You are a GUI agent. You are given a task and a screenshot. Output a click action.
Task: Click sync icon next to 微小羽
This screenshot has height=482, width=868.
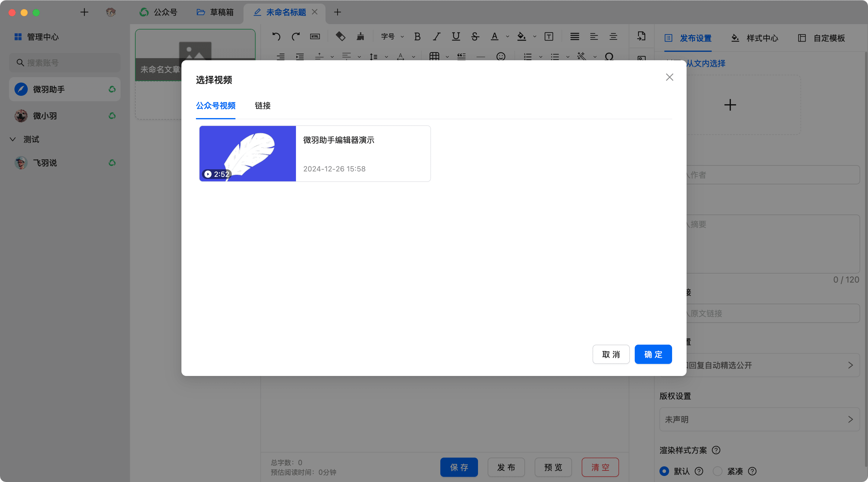click(112, 116)
